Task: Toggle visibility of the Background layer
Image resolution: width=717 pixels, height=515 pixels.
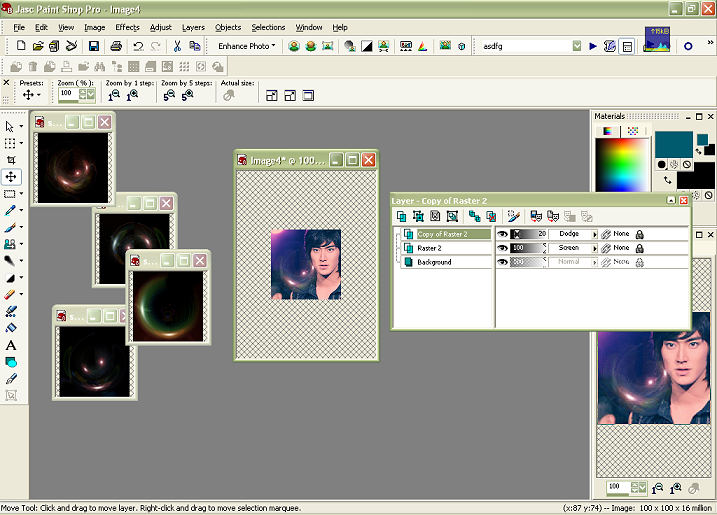Action: pyautogui.click(x=503, y=262)
